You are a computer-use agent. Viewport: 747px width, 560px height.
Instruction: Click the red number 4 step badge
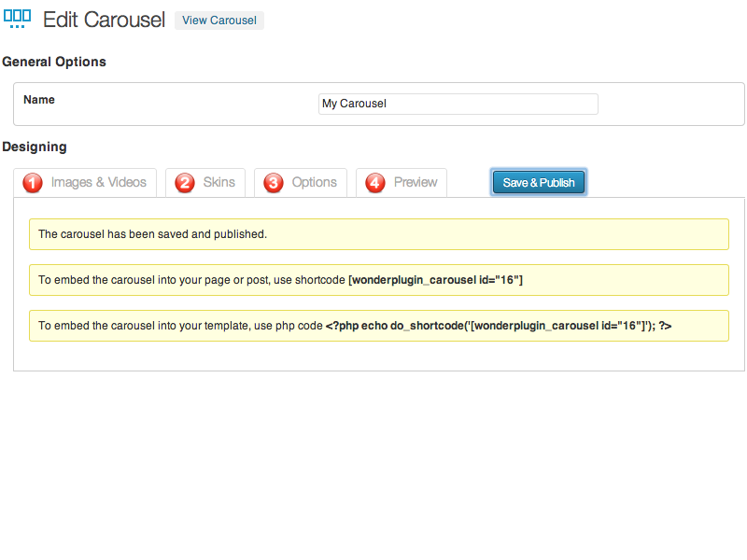[375, 183]
